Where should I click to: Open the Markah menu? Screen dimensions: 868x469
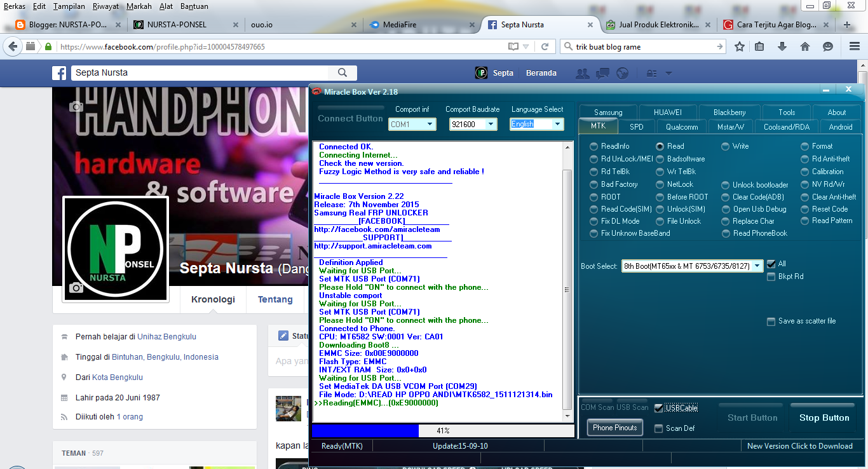[139, 6]
